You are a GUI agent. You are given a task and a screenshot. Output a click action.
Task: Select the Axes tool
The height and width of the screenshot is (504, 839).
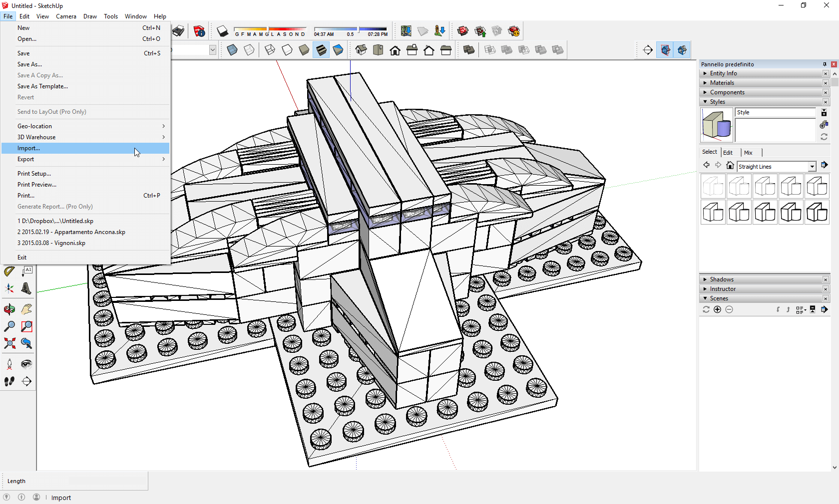tap(9, 288)
